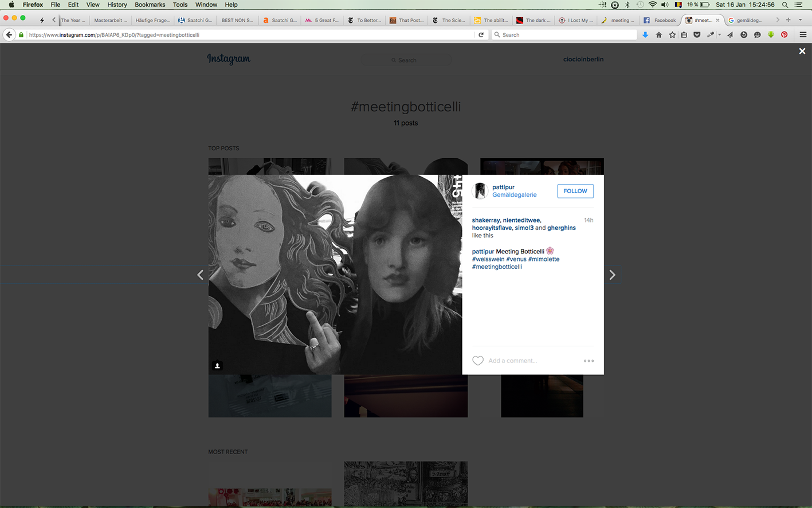
Task: Open the post options three-dots icon
Action: click(x=589, y=361)
